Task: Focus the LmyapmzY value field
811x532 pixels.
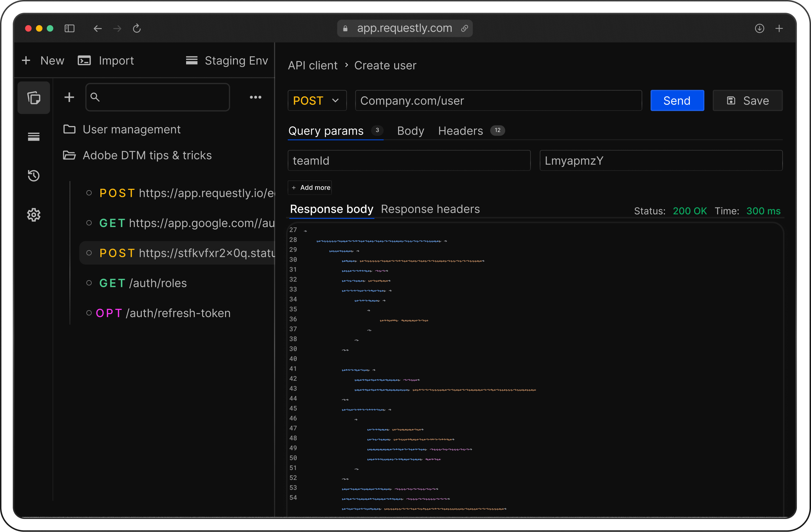Action: pos(661,160)
